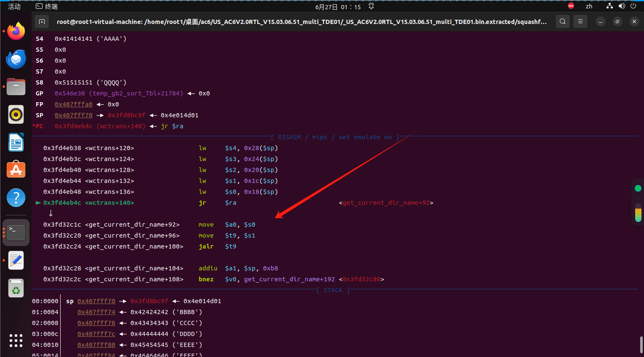This screenshot has height=357, width=644.
Task: Open the Files manager dock icon
Action: tap(16, 87)
